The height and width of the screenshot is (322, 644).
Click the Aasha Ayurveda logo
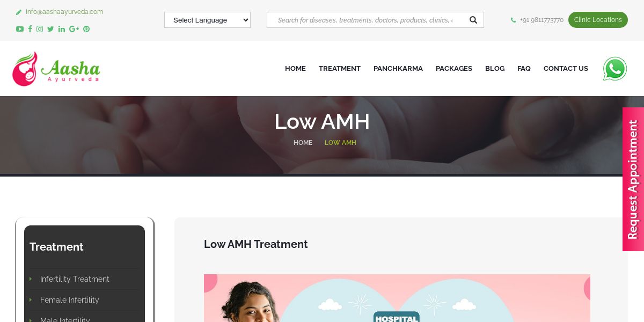56,69
